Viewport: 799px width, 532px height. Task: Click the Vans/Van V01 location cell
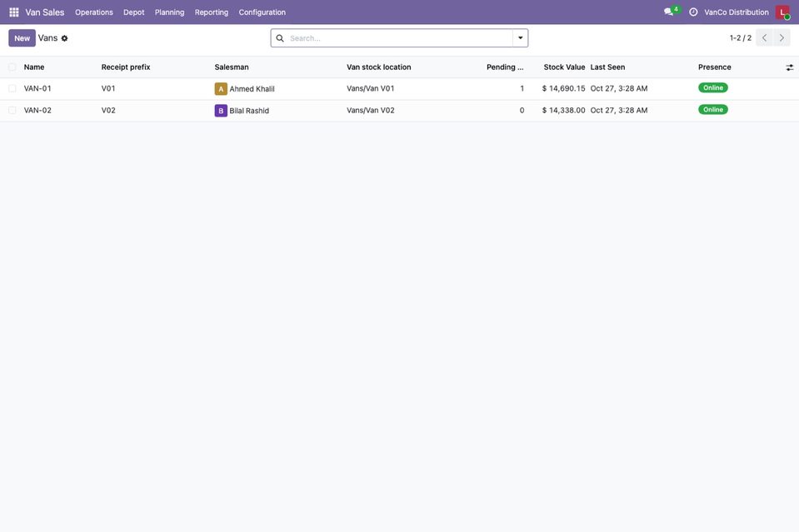coord(371,88)
